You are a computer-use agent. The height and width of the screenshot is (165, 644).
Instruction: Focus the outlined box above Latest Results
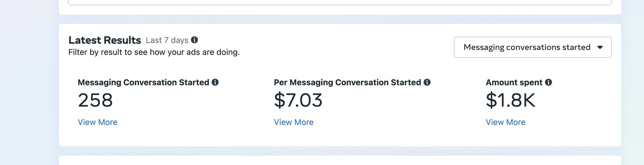(340, 2)
